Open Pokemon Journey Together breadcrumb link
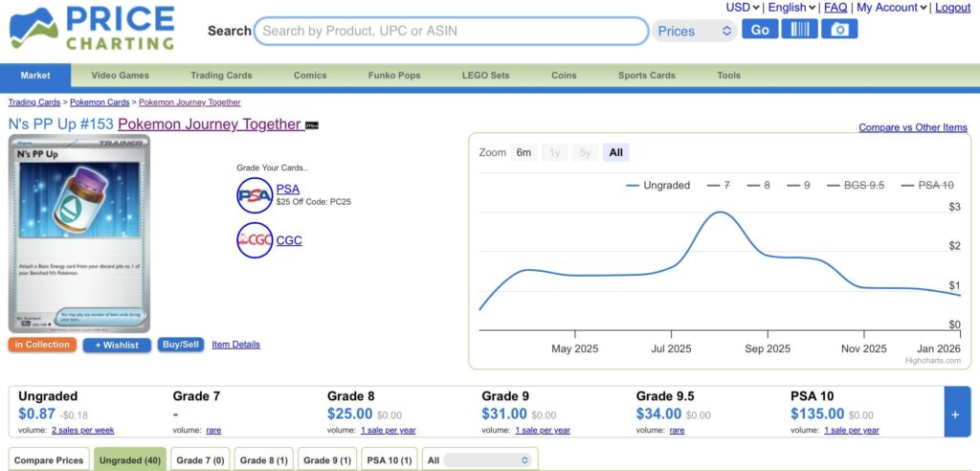 [x=189, y=102]
